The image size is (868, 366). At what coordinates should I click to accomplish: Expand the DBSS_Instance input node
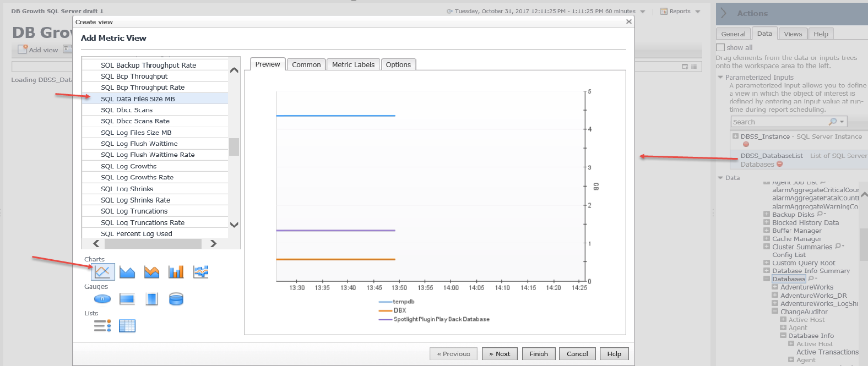point(735,136)
